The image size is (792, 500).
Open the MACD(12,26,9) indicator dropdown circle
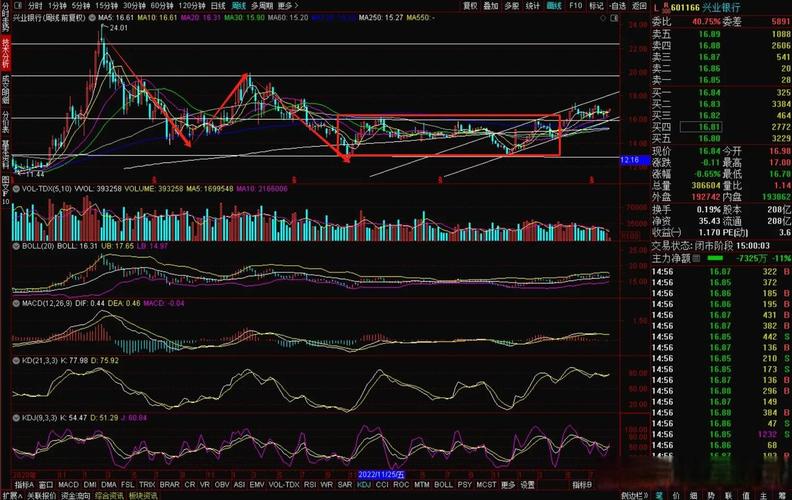17,301
